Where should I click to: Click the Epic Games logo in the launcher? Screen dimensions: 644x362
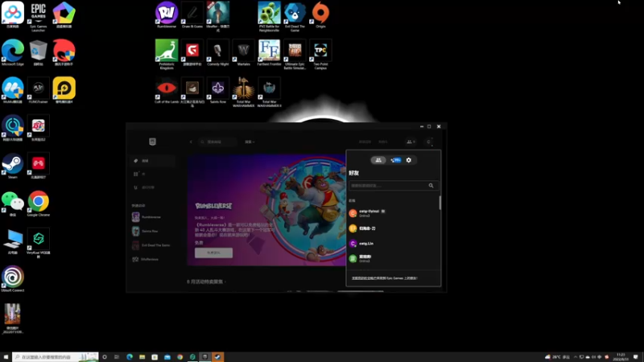pos(152,142)
